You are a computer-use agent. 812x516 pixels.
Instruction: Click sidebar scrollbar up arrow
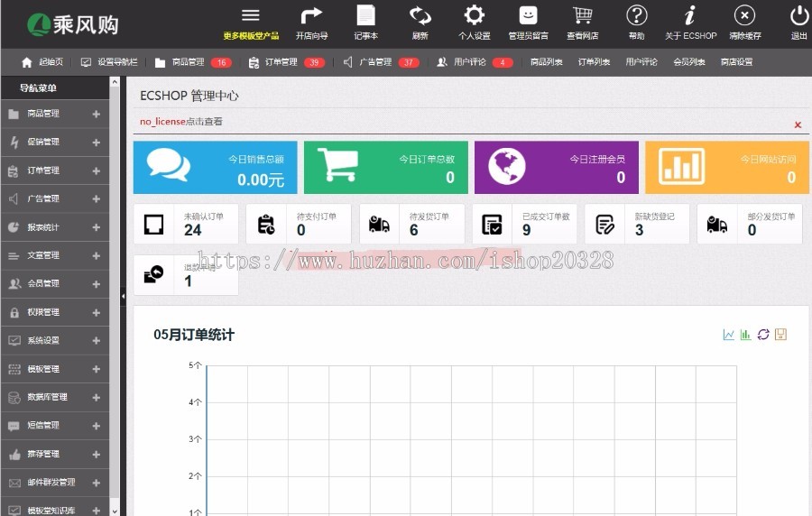115,82
